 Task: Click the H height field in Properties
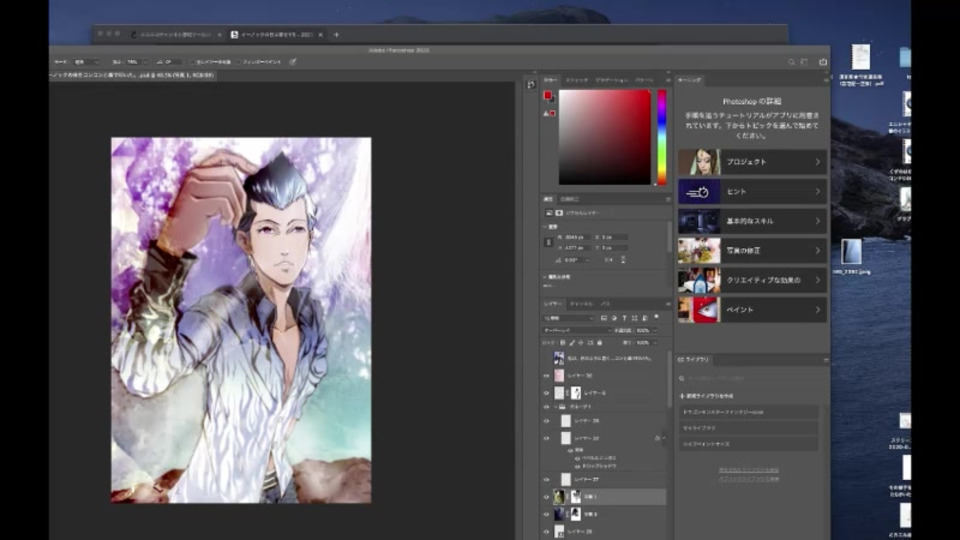[x=577, y=248]
